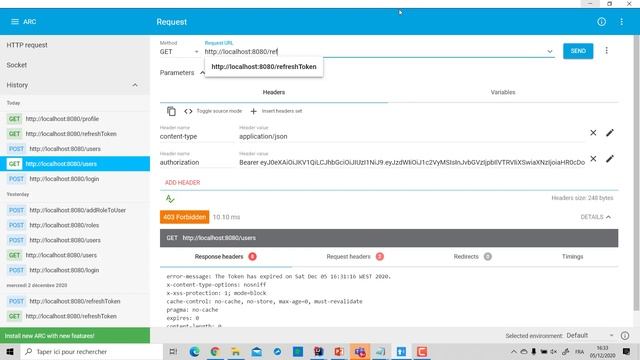Open the Selected environment Default dropdown
Image resolution: width=640 pixels, height=360 pixels.
point(589,336)
